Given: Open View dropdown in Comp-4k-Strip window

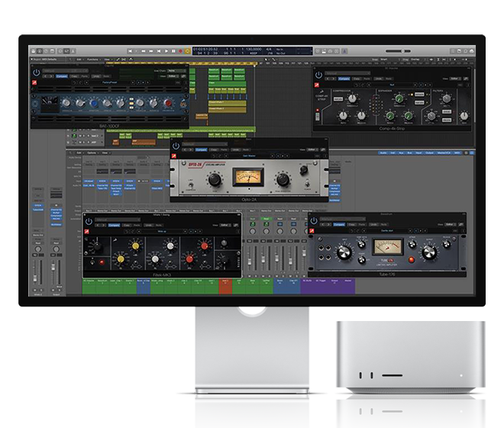Looking at the screenshot, I should click(454, 79).
